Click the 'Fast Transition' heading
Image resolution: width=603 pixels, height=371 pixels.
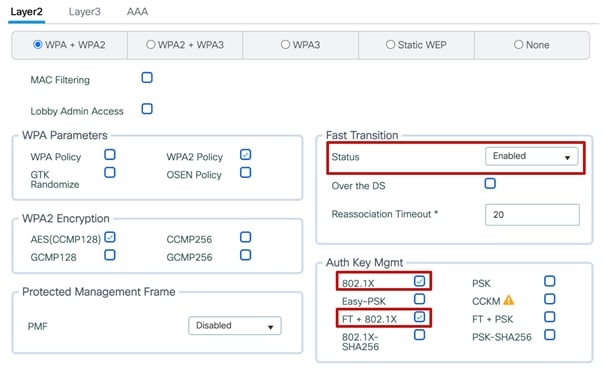pos(362,135)
